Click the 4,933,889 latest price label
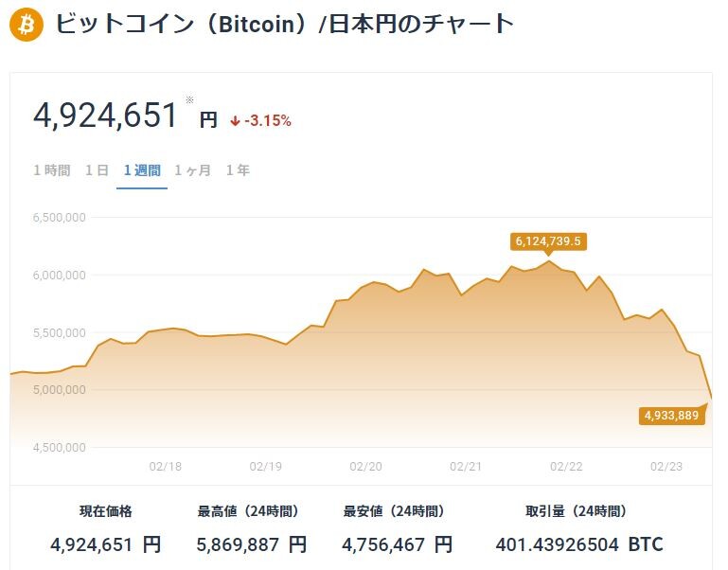Screen dimensions: 728x570 click(671, 416)
